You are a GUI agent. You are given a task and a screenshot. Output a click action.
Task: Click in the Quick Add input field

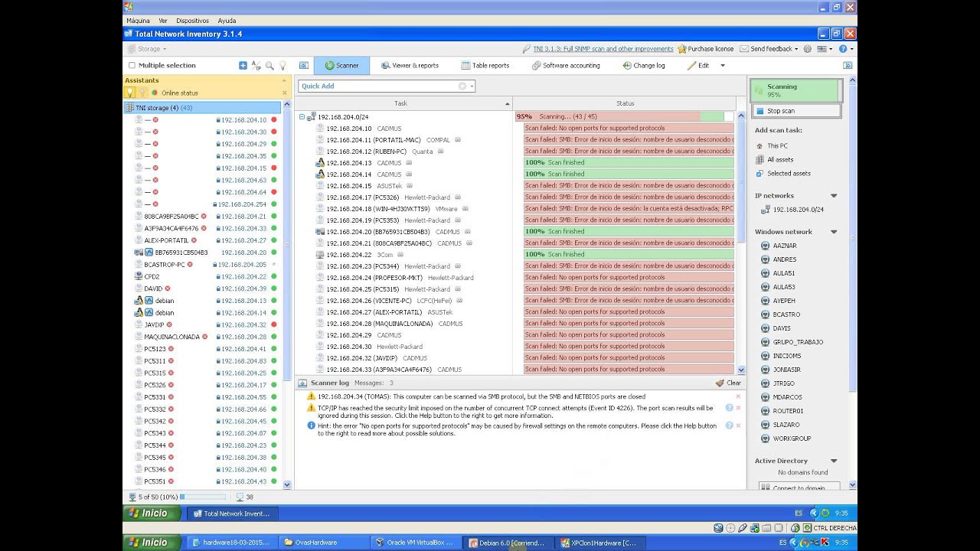point(379,86)
